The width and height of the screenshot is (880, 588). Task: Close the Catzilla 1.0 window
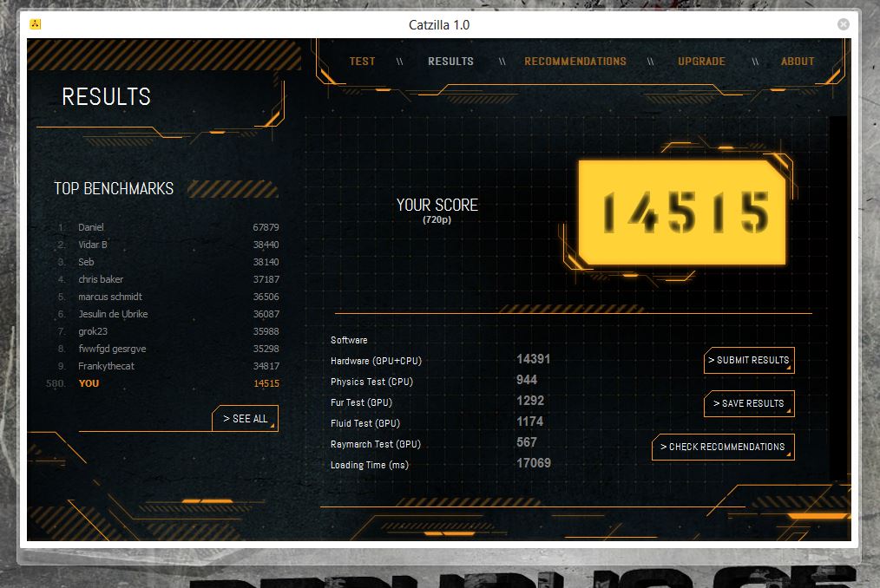[x=843, y=24]
